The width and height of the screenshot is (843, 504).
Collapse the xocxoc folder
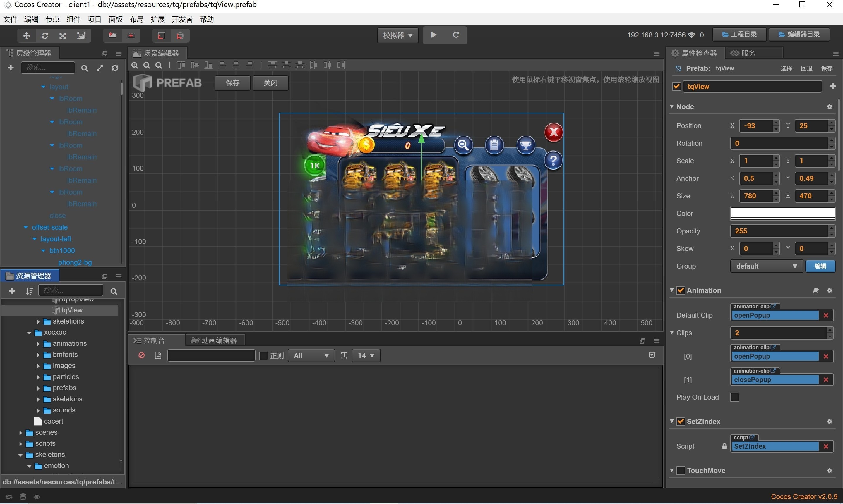point(29,333)
